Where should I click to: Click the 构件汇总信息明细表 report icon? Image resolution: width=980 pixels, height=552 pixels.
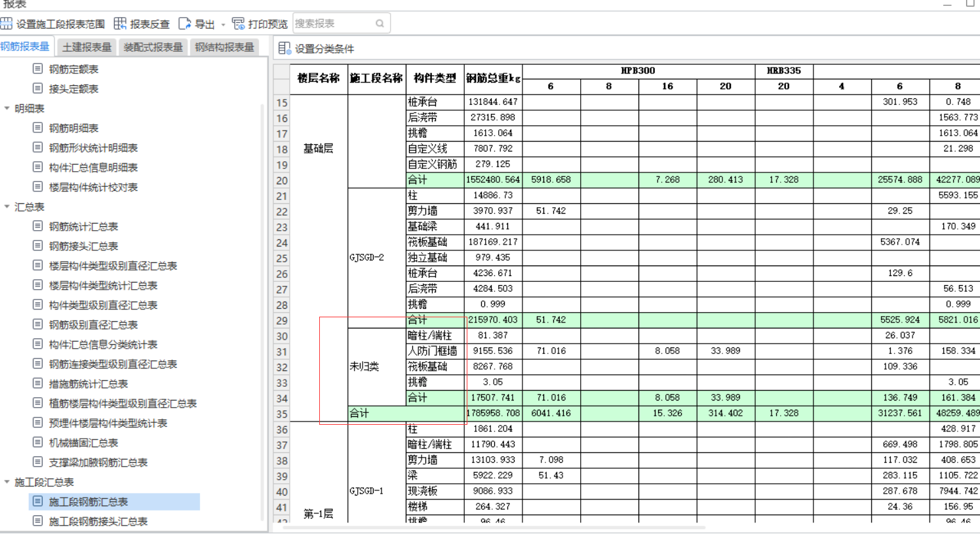click(37, 167)
